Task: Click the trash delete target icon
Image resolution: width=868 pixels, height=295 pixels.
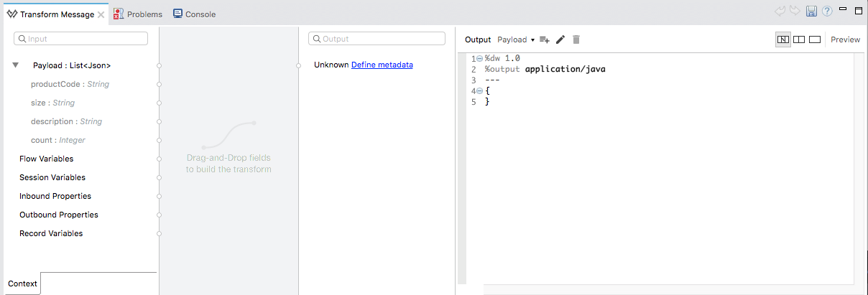Action: (576, 39)
